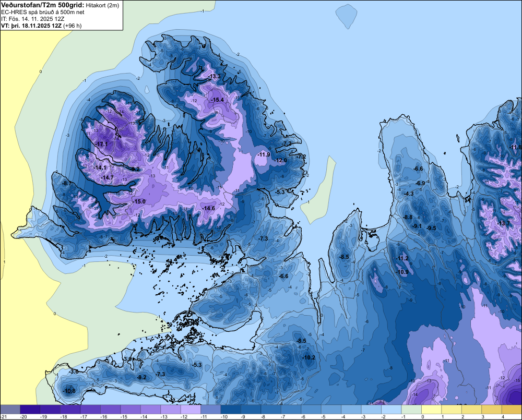Screen dimensions: 522x420
Task: Click the -11.2 temperature value
Action: [402, 259]
